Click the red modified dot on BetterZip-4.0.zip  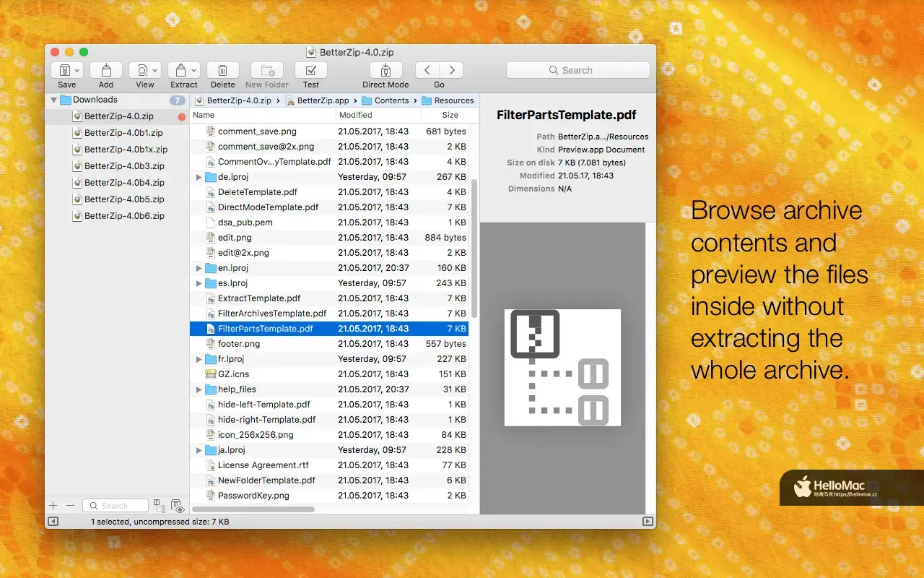[x=182, y=116]
